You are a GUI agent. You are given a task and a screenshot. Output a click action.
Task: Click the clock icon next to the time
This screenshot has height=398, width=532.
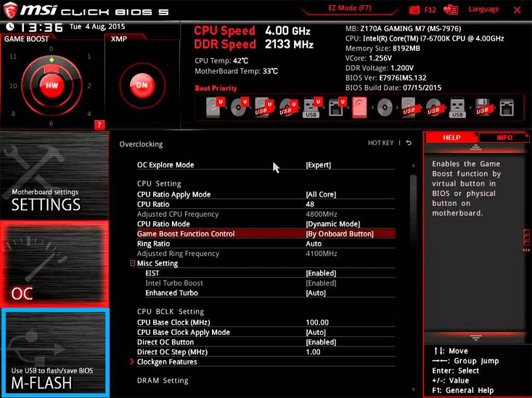(x=10, y=26)
